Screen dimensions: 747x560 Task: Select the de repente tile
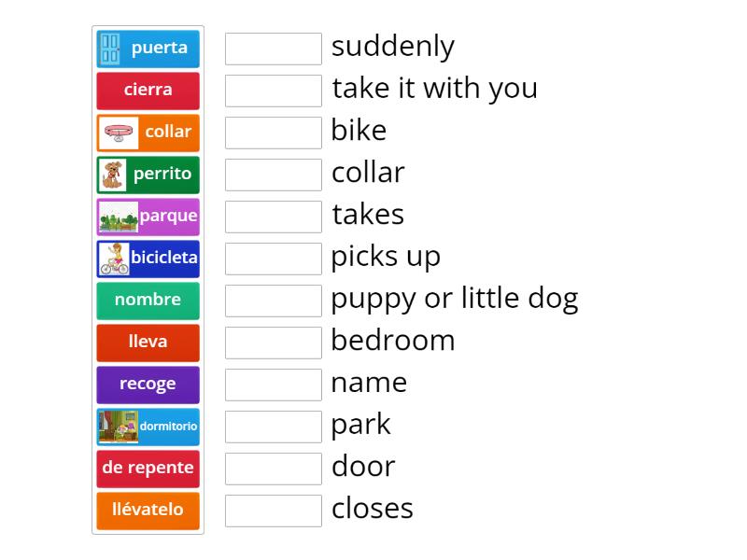148,469
